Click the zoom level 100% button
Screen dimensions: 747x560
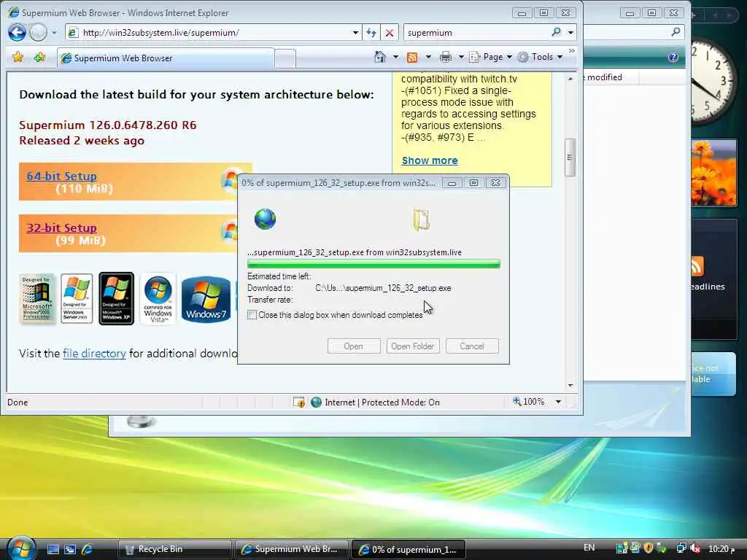pyautogui.click(x=528, y=402)
